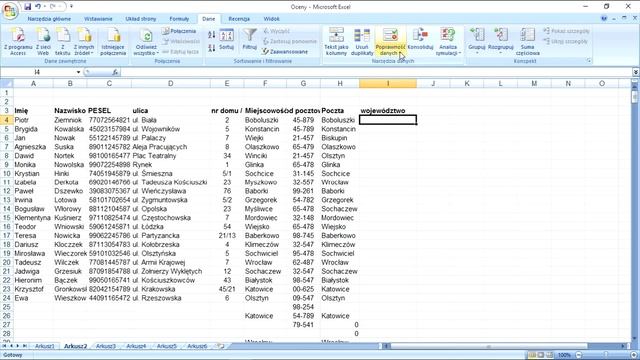This screenshot has width=640, height=360.
Task: Open Tekst jako kolumny tool
Action: (336, 42)
